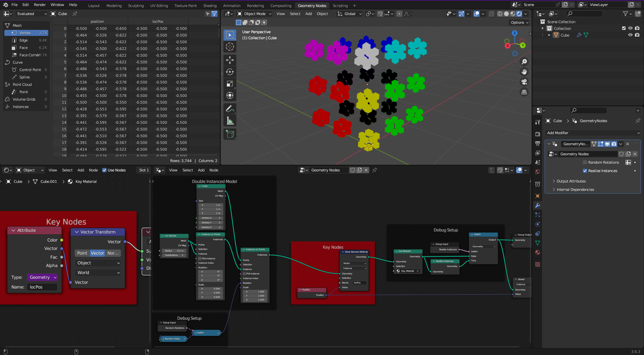Screen dimensions: 644x355
Task: Activate the Annotate pencil tool
Action: point(230,109)
